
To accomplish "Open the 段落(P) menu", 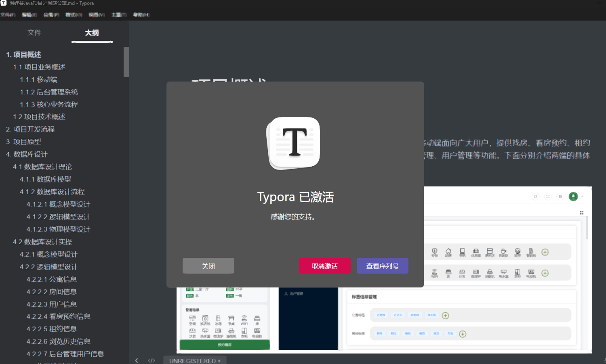I will 51,15.
